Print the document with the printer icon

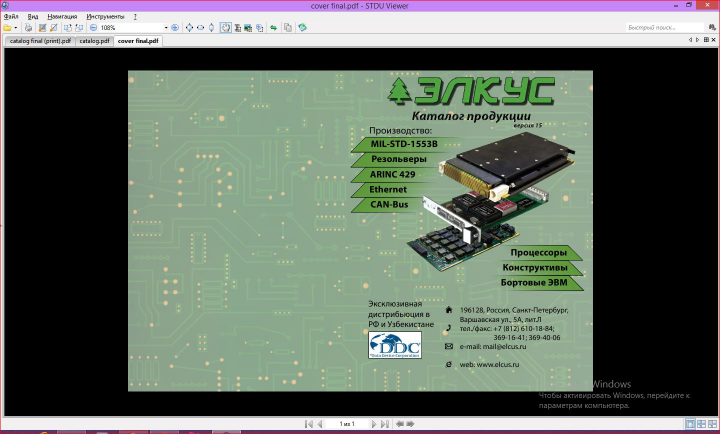(28, 28)
